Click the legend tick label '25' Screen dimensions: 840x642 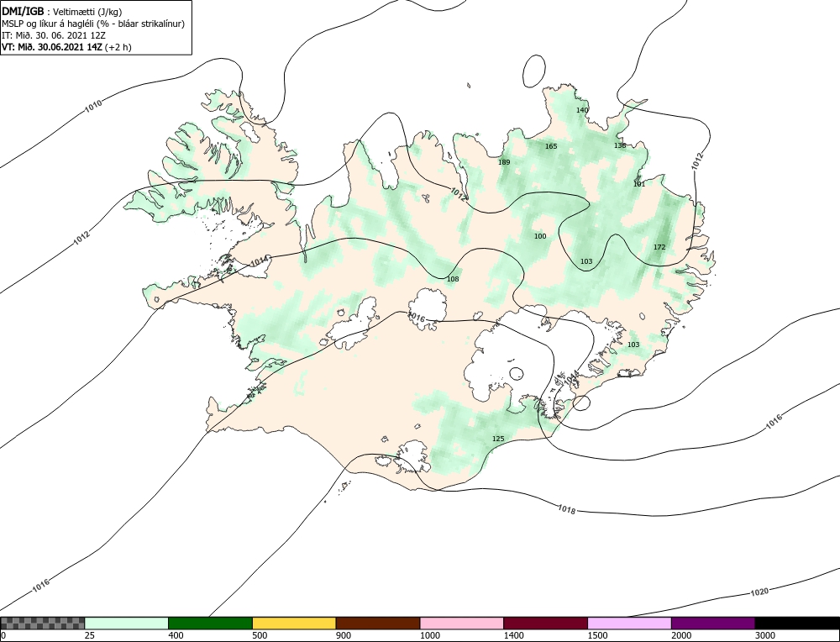(x=90, y=635)
